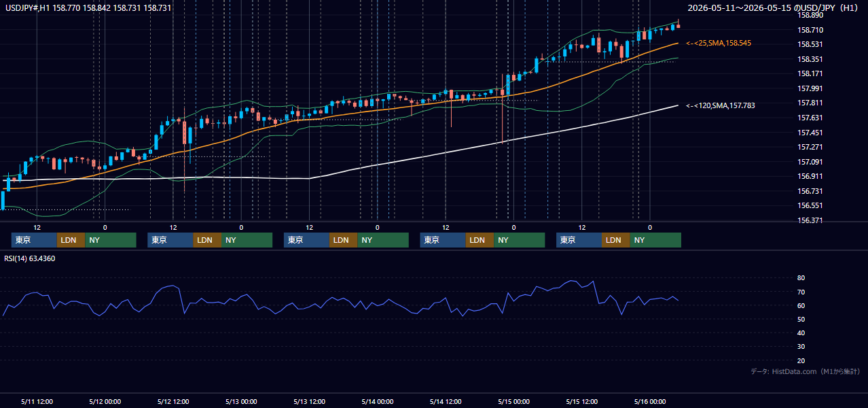The width and height of the screenshot is (868, 408).
Task: Click price axis label 157.091
Action: coord(810,162)
